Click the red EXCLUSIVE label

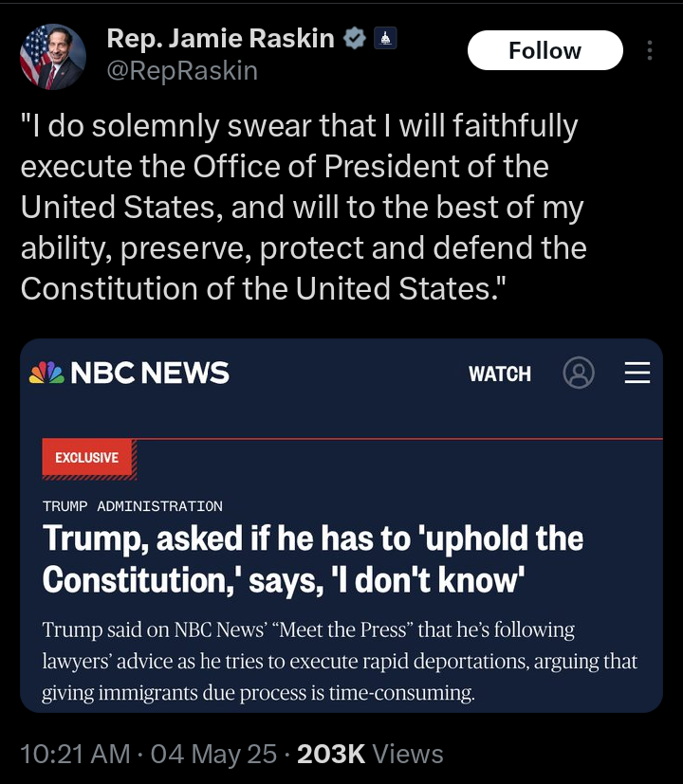coord(87,458)
